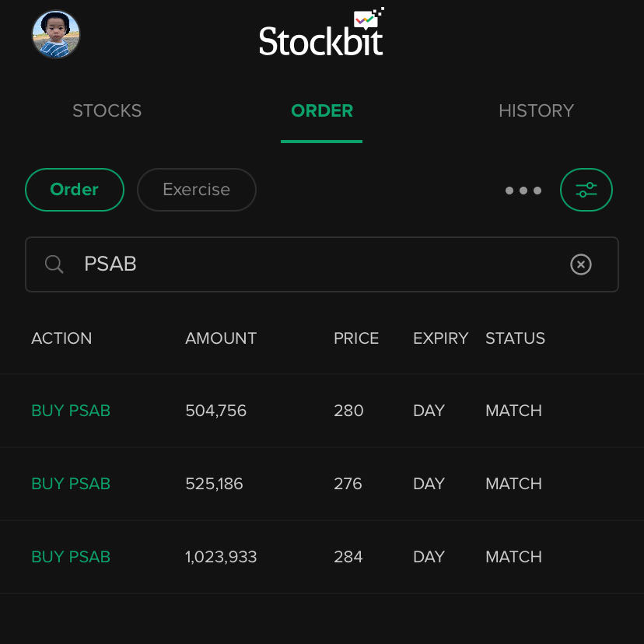Sort by the PRICE column header

coord(356,338)
